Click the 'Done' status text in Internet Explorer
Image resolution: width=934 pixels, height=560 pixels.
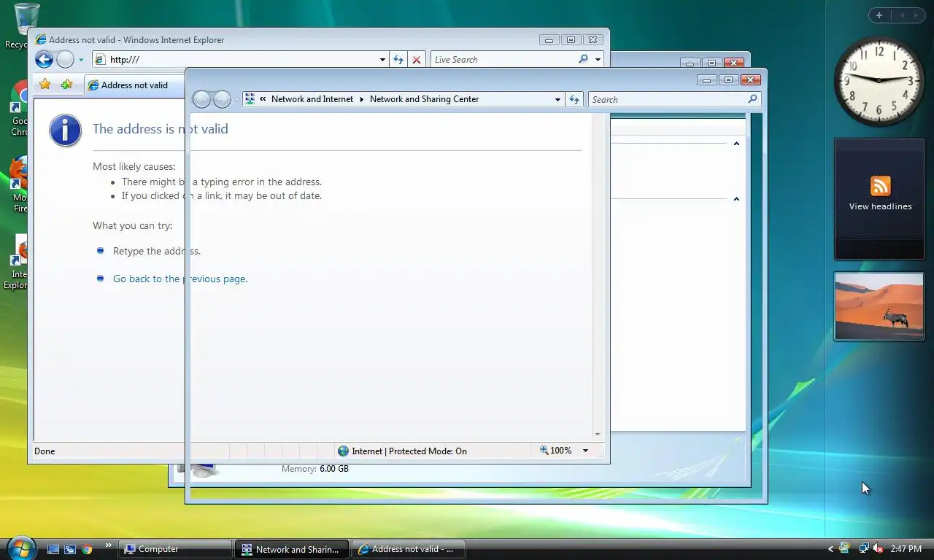pyautogui.click(x=45, y=451)
